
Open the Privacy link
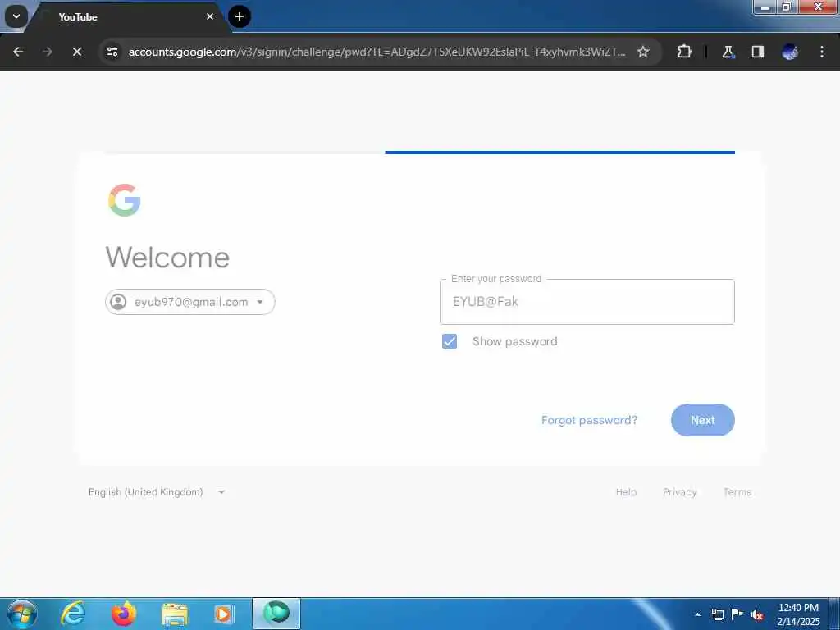[679, 492]
